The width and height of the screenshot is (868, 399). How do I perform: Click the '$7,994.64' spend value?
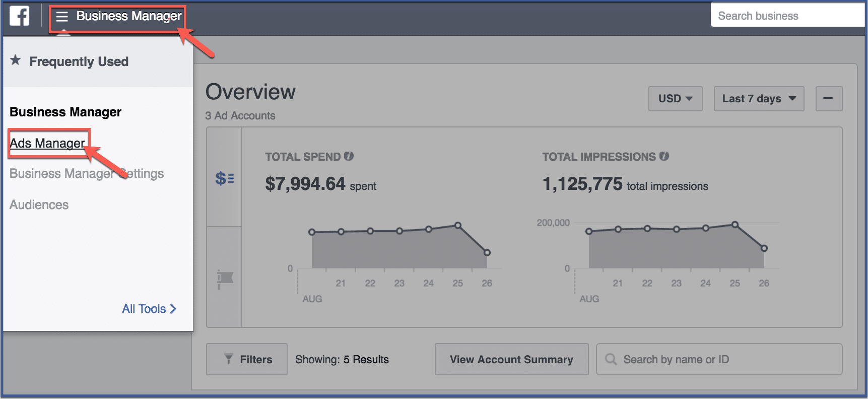point(305,184)
